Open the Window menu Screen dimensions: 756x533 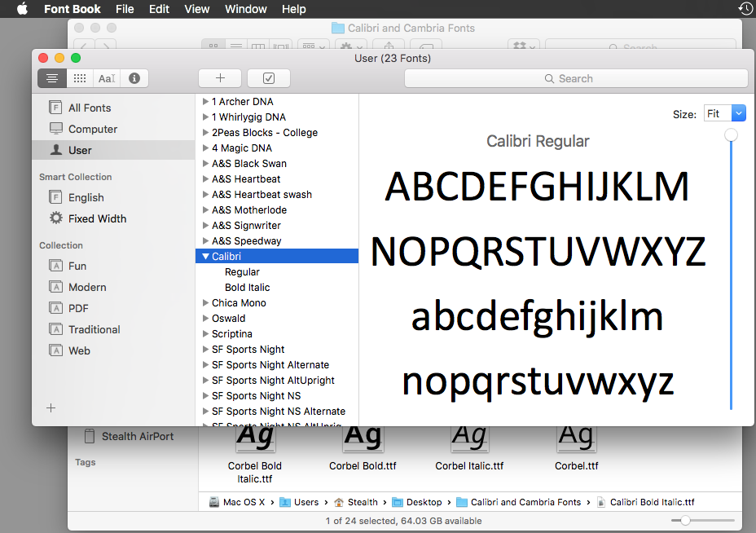click(x=245, y=9)
